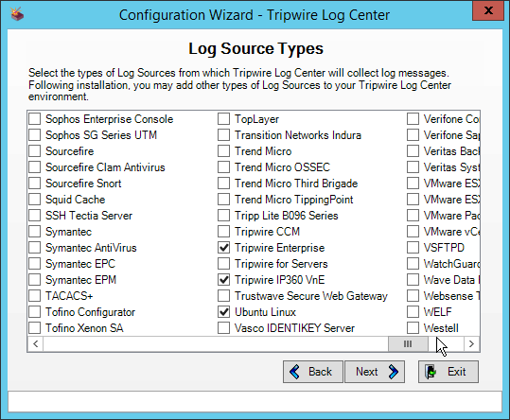The height and width of the screenshot is (420, 510).
Task: Tick Vasco IDENTIKEY Server checkbox
Action: (x=223, y=328)
